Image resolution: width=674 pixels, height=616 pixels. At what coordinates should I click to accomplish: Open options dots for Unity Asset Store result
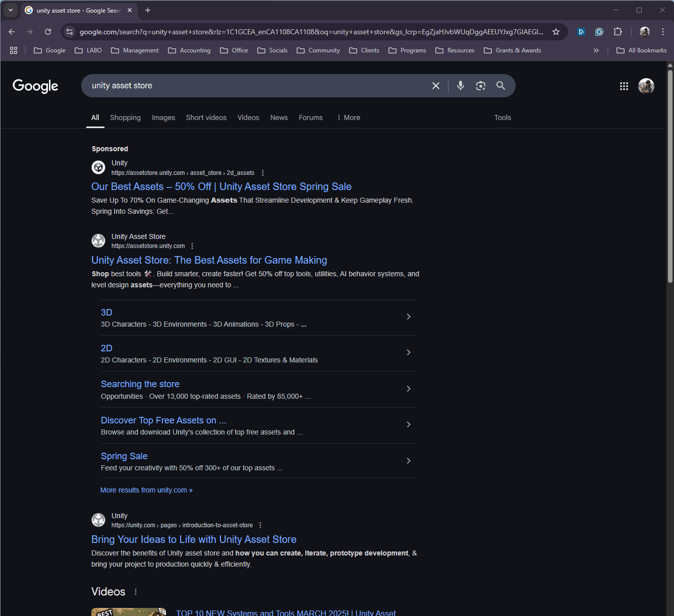[192, 246]
